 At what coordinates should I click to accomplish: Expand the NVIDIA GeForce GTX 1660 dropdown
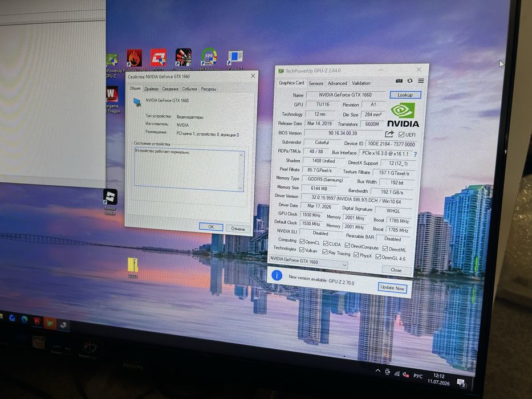(x=308, y=262)
